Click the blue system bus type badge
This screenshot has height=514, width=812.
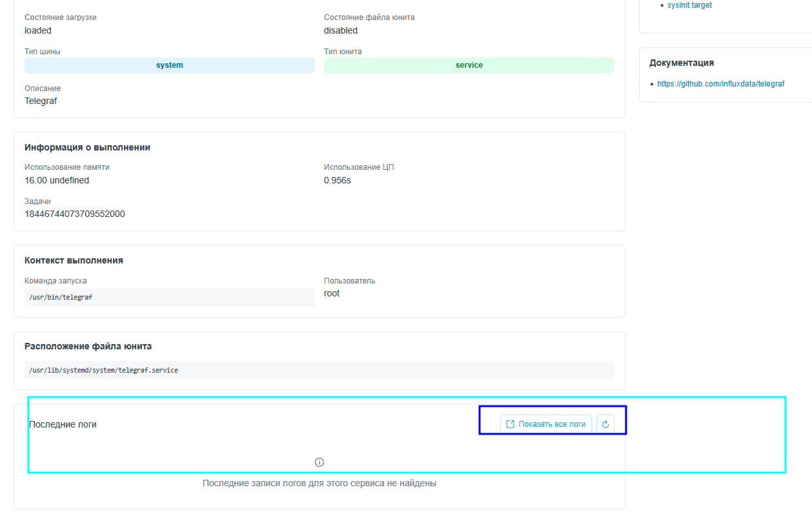pyautogui.click(x=169, y=65)
